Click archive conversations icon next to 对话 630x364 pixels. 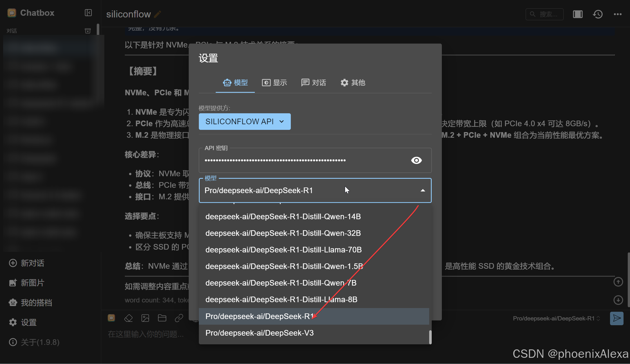[x=88, y=31]
